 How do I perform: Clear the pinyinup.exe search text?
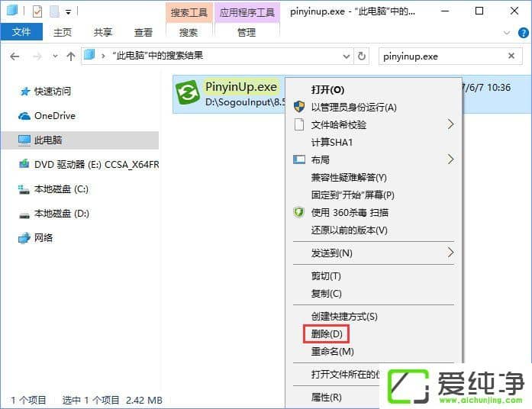(511, 55)
